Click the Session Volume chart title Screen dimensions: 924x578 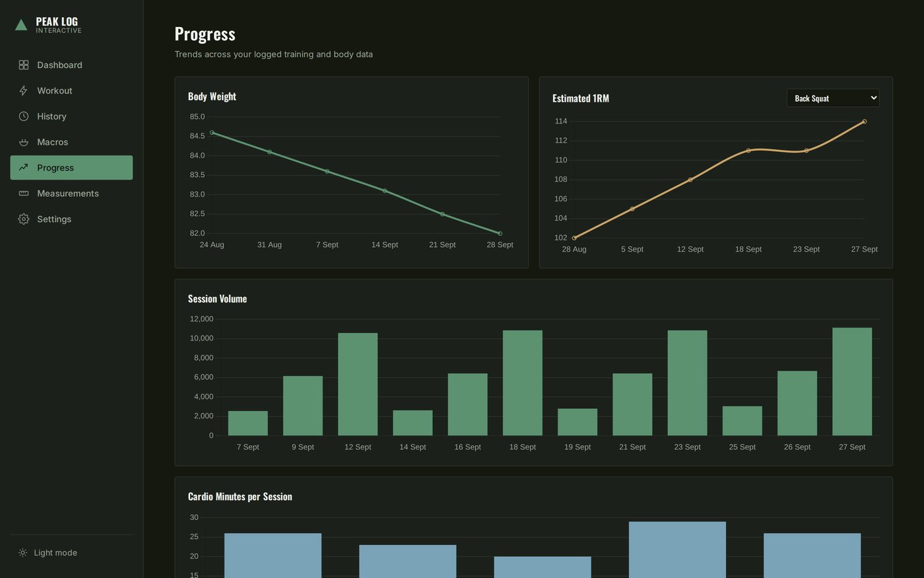click(x=217, y=299)
